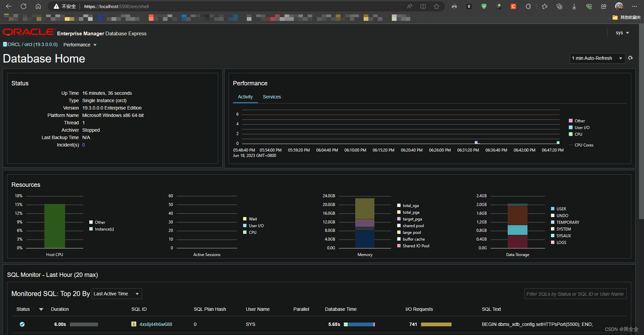Open the green shield extension
Screen dimensions: 644x335
pos(484,6)
